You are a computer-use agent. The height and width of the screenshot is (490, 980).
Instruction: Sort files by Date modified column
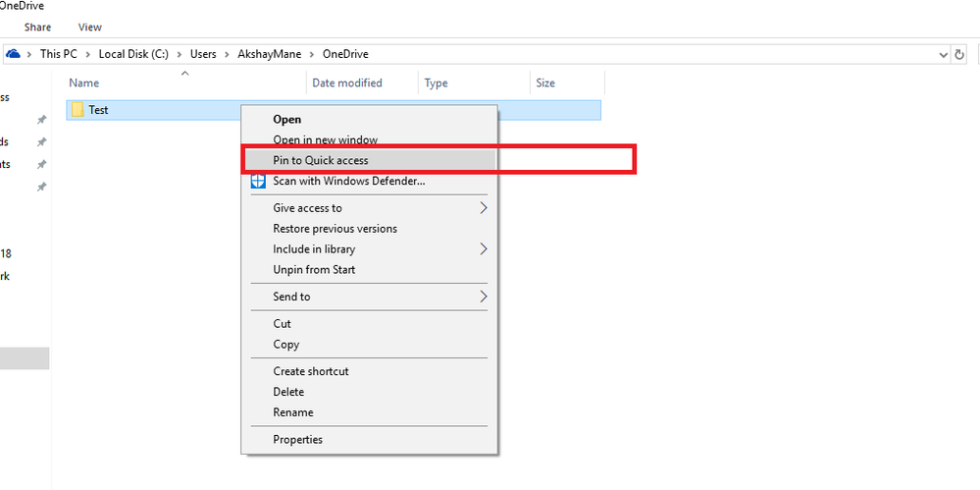pos(347,83)
